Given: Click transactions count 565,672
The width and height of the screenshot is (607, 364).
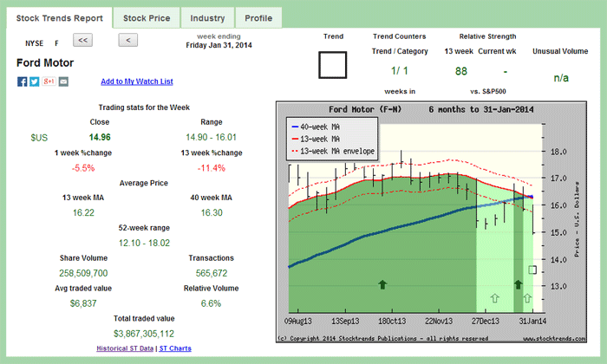Looking at the screenshot, I should pyautogui.click(x=212, y=273).
